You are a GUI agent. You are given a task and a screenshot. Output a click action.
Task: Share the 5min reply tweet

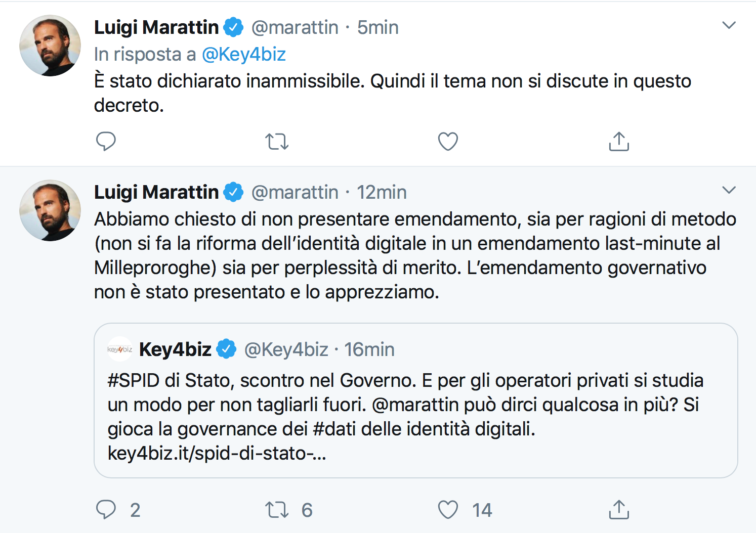[619, 141]
